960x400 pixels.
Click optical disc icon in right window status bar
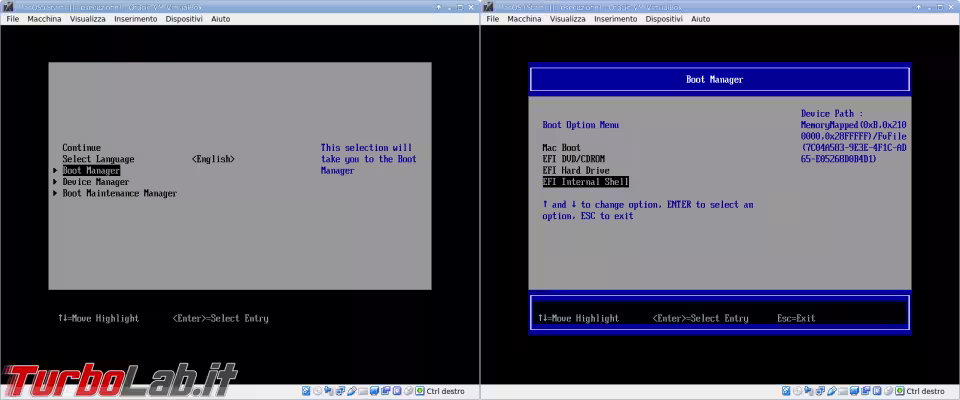coord(798,391)
